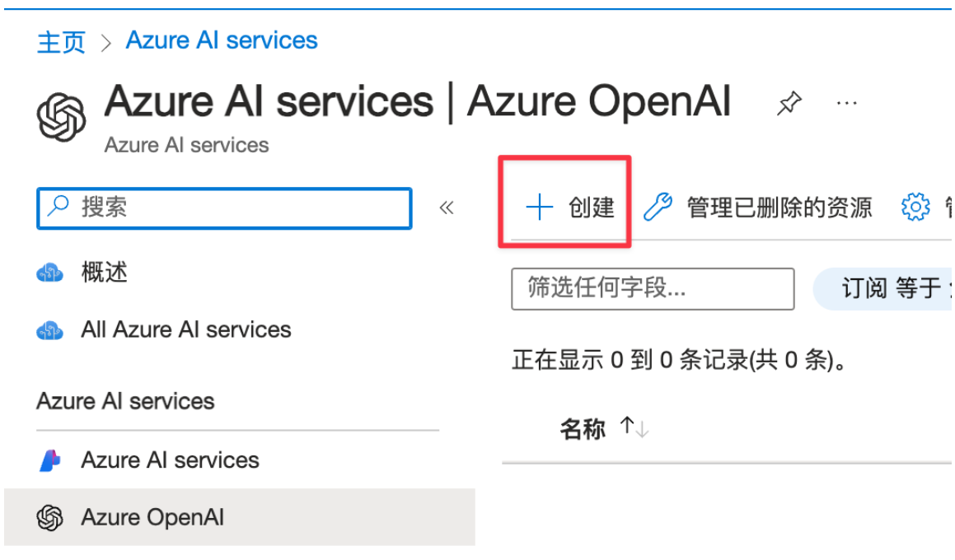Screen dimensions: 955x560
Task: Open the 概述 overview menu item
Action: point(105,273)
